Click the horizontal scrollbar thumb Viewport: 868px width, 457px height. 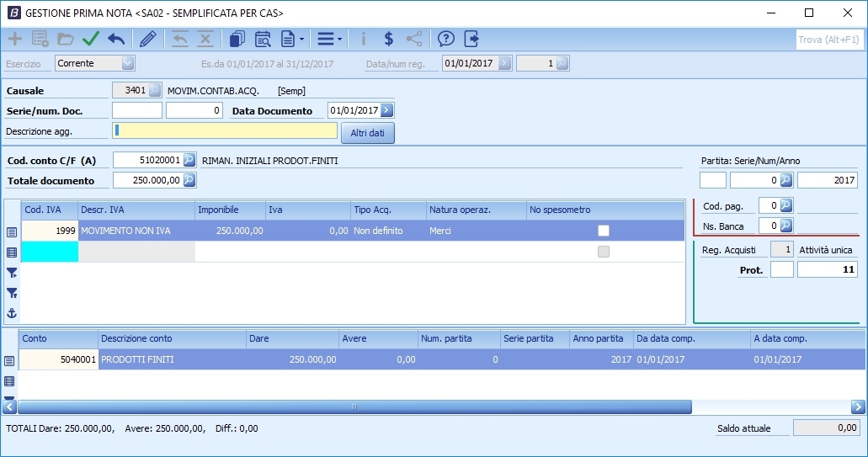click(354, 407)
